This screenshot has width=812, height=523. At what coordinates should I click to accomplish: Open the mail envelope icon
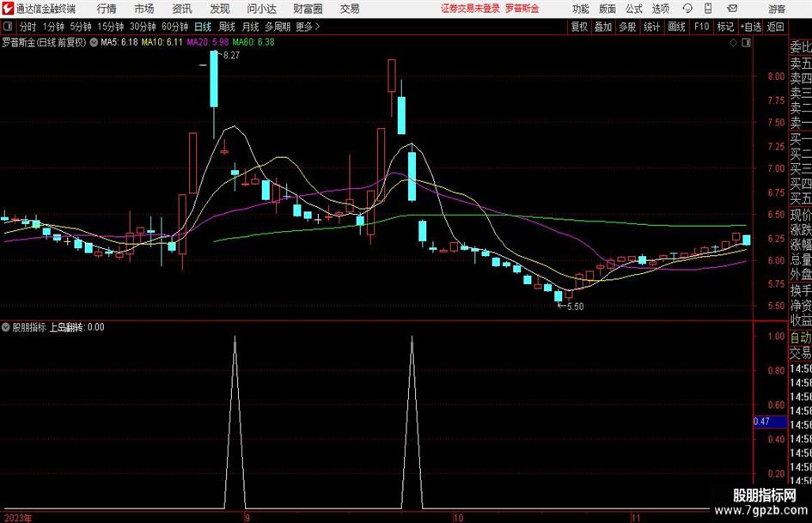pyautogui.click(x=732, y=9)
